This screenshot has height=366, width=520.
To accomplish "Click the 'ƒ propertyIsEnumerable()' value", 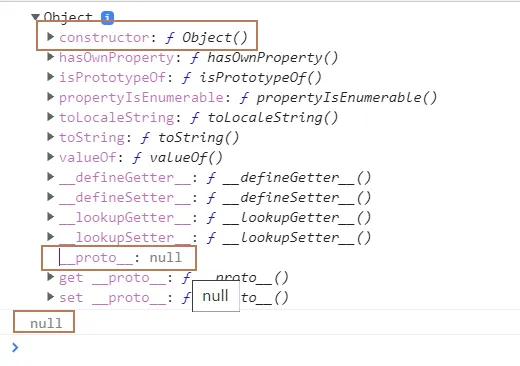I will pos(338,98).
